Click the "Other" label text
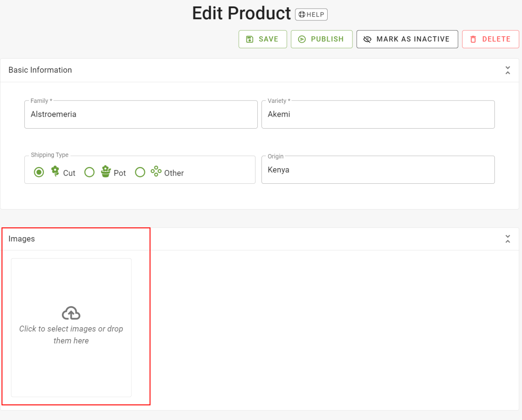This screenshot has width=522, height=420. pos(174,173)
